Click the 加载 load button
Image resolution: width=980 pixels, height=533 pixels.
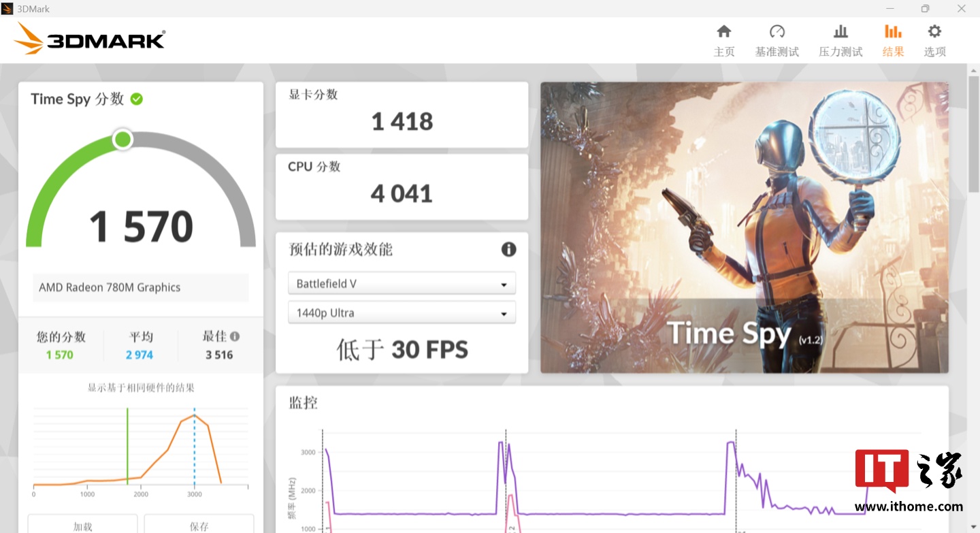pos(82,526)
